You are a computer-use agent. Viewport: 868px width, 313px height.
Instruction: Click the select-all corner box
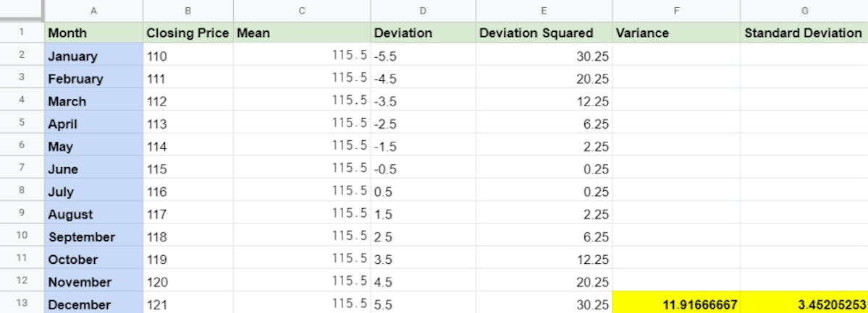tap(22, 11)
